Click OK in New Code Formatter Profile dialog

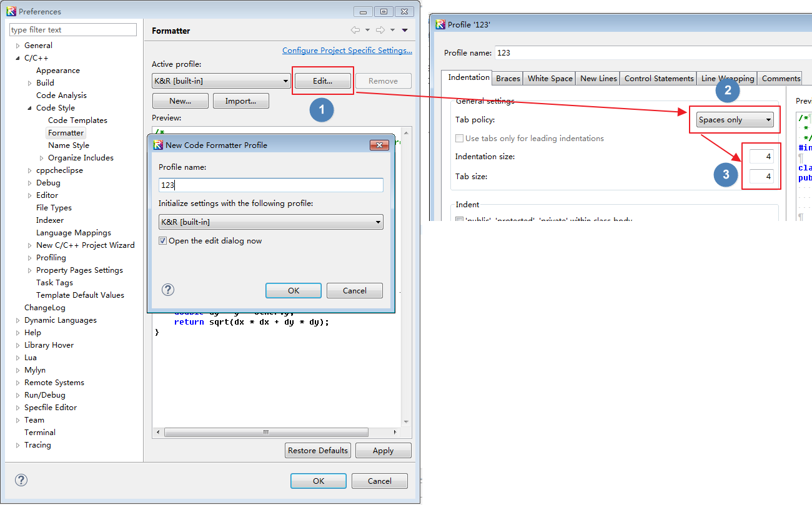point(294,291)
